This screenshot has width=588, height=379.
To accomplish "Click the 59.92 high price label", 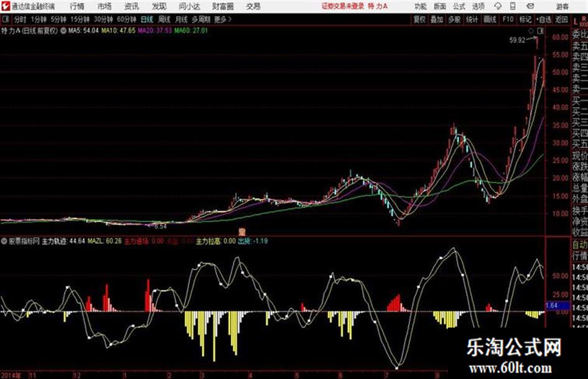I will point(517,40).
